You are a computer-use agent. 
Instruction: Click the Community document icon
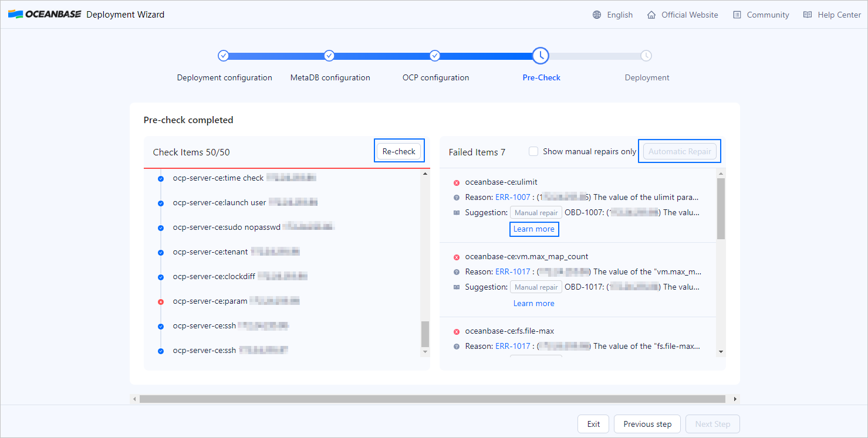737,15
